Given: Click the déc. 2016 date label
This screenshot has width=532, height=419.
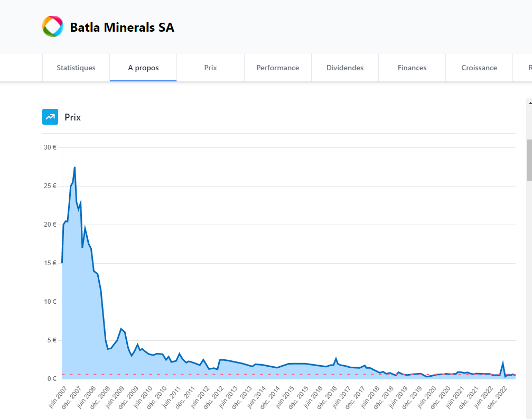Looking at the screenshot, I should click(327, 397).
